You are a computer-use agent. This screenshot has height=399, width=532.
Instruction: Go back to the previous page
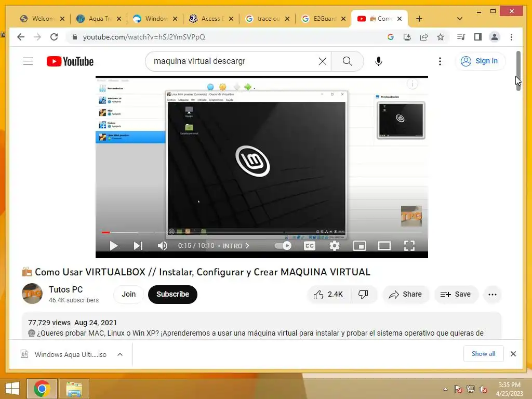pyautogui.click(x=21, y=37)
